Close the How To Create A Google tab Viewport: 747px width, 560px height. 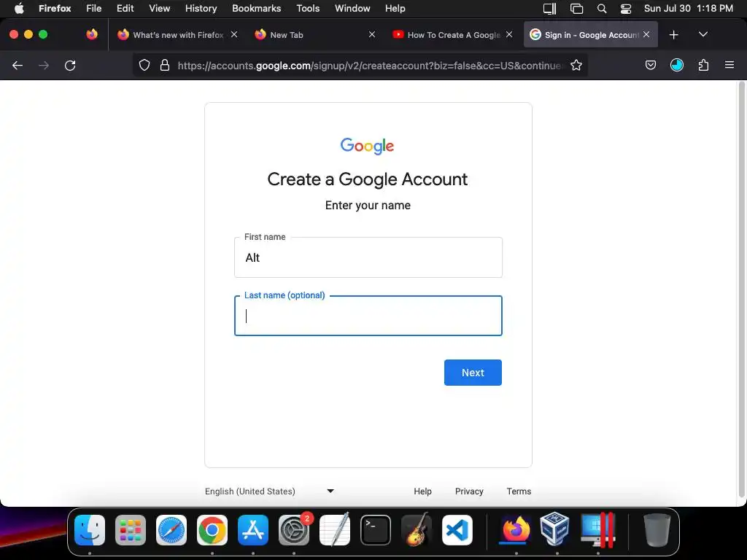coord(509,34)
